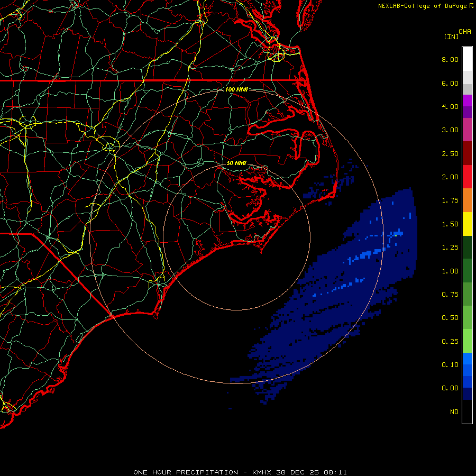Click the KMHX radar station identifier

tap(262, 472)
